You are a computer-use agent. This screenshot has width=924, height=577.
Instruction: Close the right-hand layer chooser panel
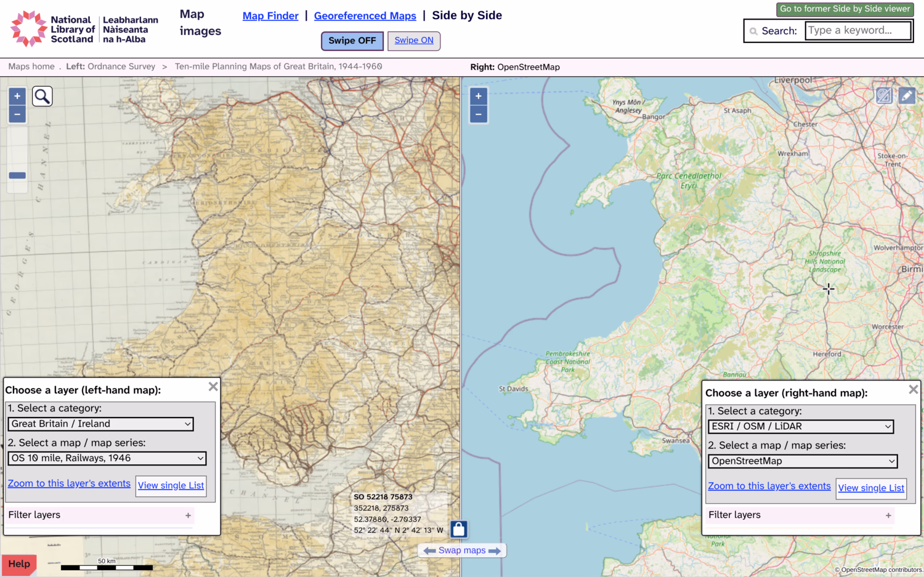click(914, 389)
